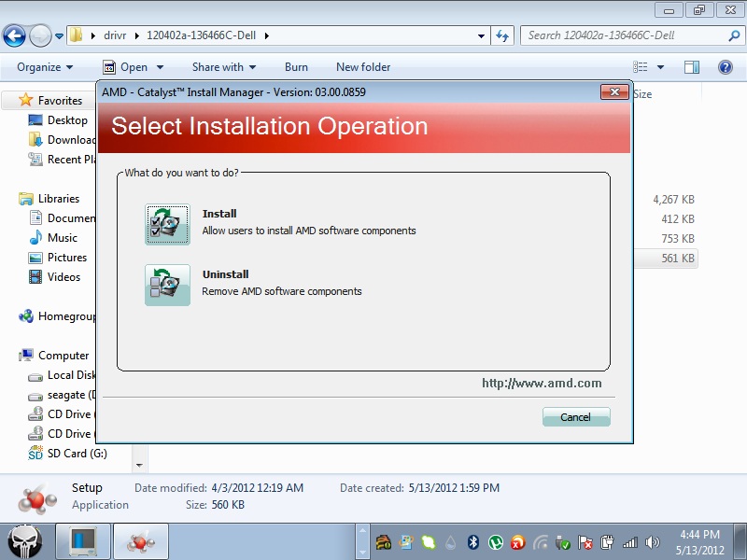Viewport: 747px width, 560px height.
Task: Click the Uninstall operation icon
Action: click(x=167, y=285)
